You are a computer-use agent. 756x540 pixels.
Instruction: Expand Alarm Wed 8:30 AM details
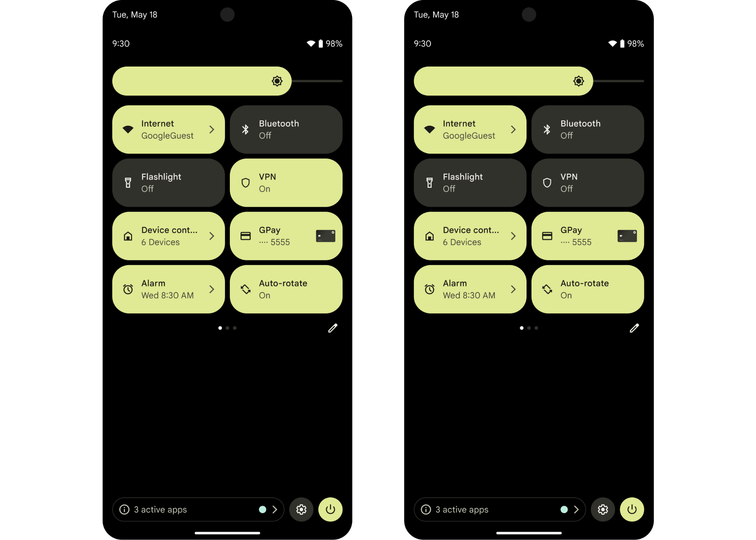[x=212, y=288]
